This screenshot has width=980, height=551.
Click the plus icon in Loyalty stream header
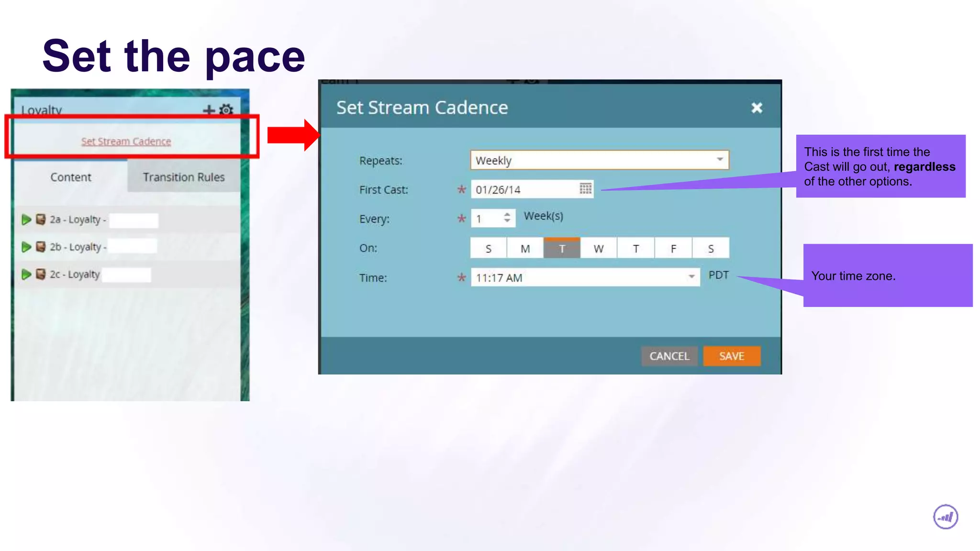coord(209,110)
